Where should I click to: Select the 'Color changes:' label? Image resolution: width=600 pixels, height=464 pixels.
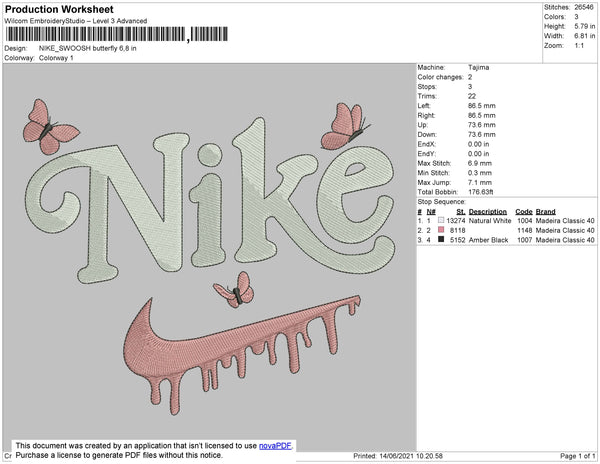tap(440, 77)
